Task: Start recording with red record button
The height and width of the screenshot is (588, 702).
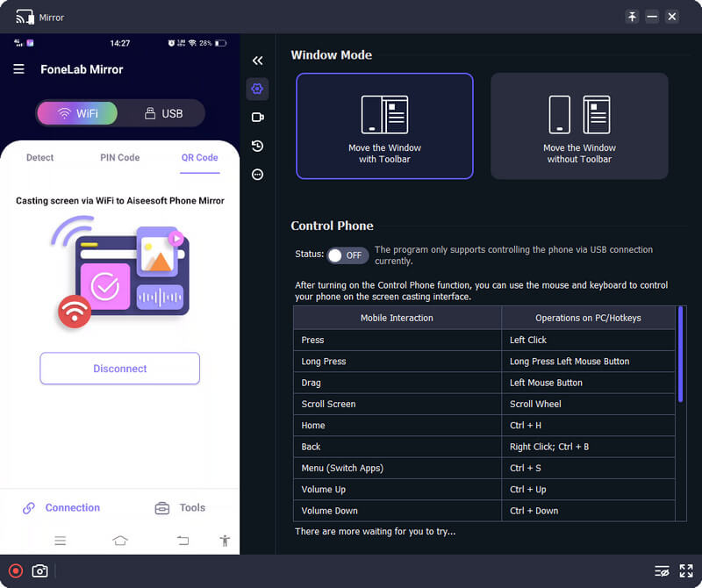Action: (x=15, y=571)
